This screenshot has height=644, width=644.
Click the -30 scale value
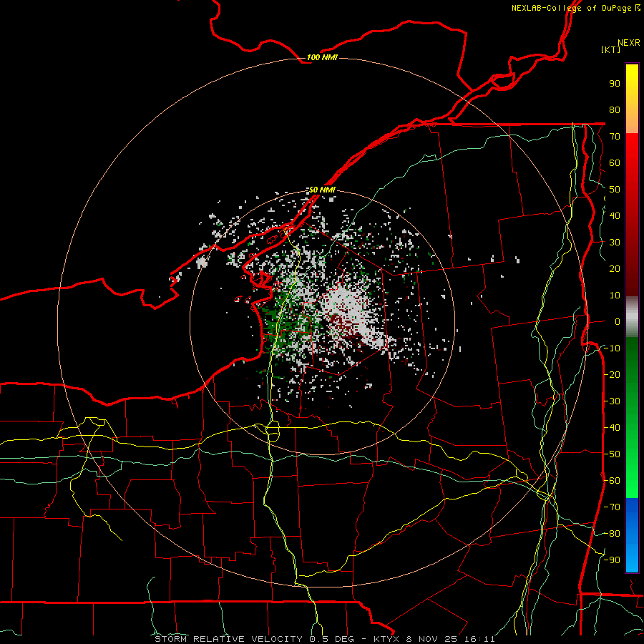pyautogui.click(x=612, y=401)
